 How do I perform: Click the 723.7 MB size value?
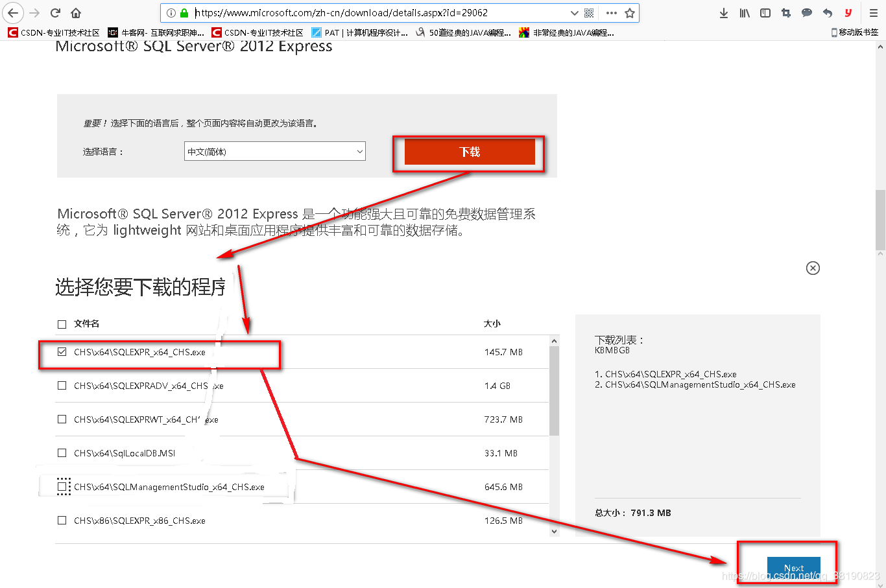503,419
